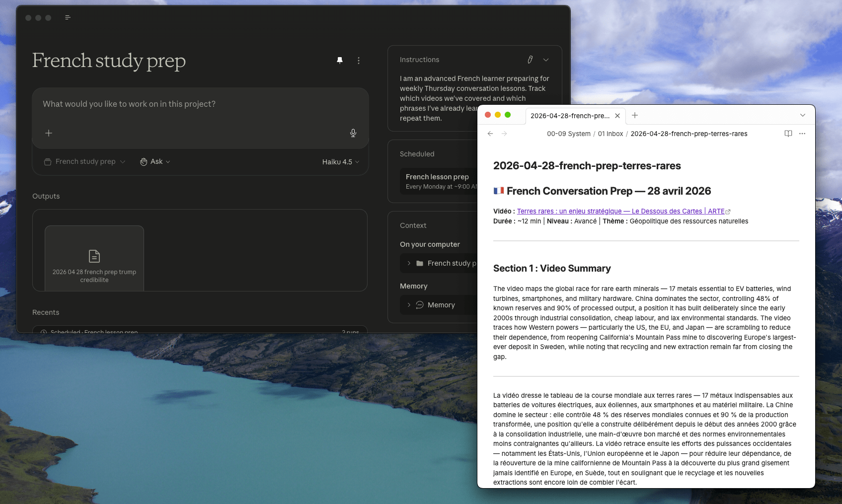The height and width of the screenshot is (504, 842).
Task: Click the Section 1: Video Summary heading
Action: coord(552,269)
